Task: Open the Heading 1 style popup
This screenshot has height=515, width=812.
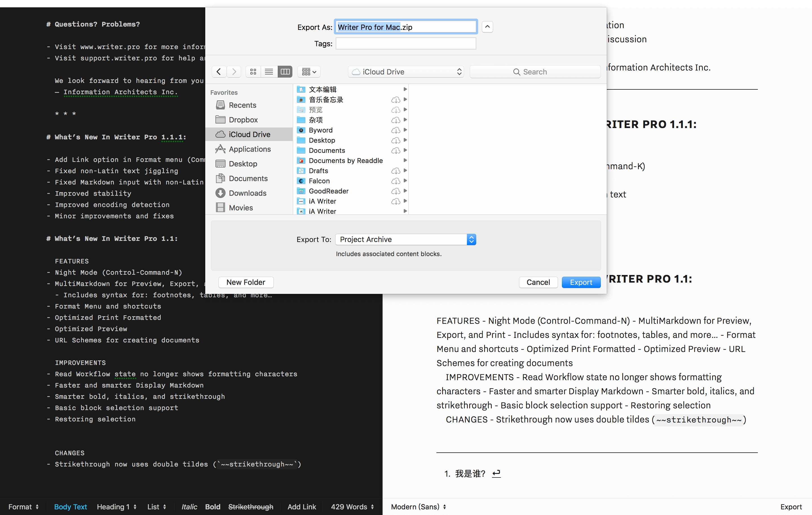Action: (116, 507)
